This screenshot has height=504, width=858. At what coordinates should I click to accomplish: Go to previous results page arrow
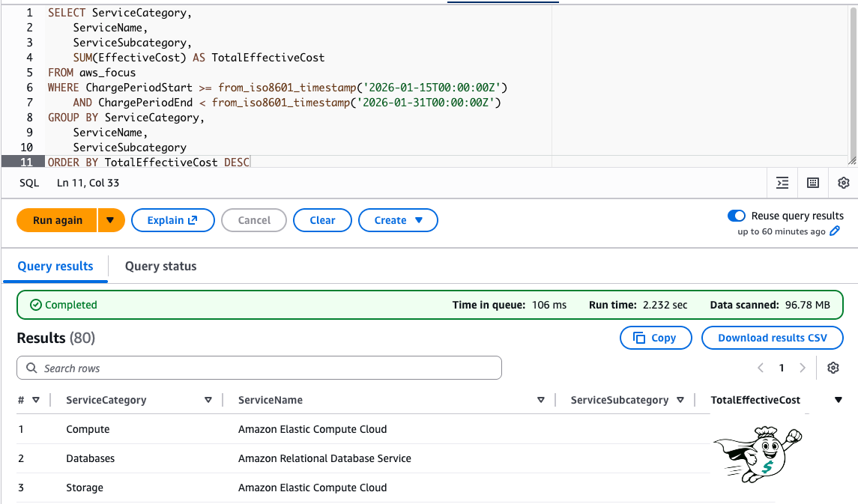[x=761, y=368]
